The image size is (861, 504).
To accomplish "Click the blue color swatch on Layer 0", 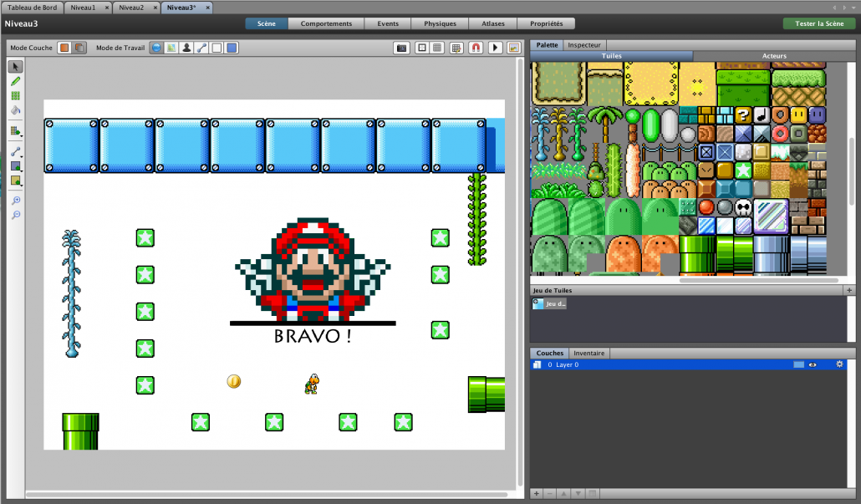I will [798, 364].
